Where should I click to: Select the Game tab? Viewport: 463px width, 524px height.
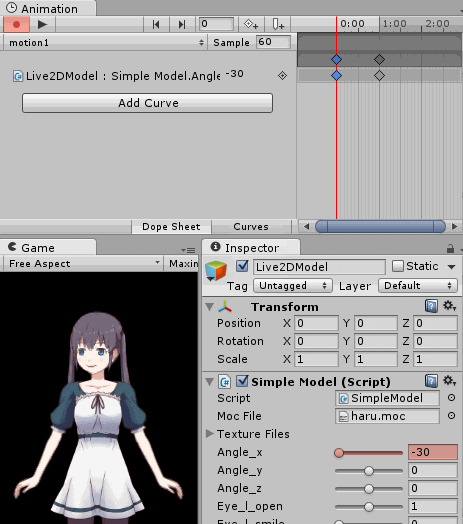click(x=48, y=248)
